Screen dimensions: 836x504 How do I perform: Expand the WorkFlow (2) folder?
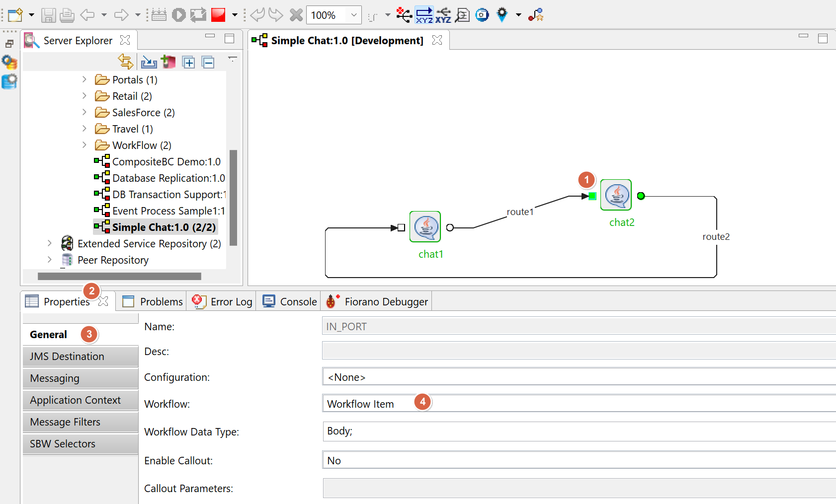coord(84,145)
